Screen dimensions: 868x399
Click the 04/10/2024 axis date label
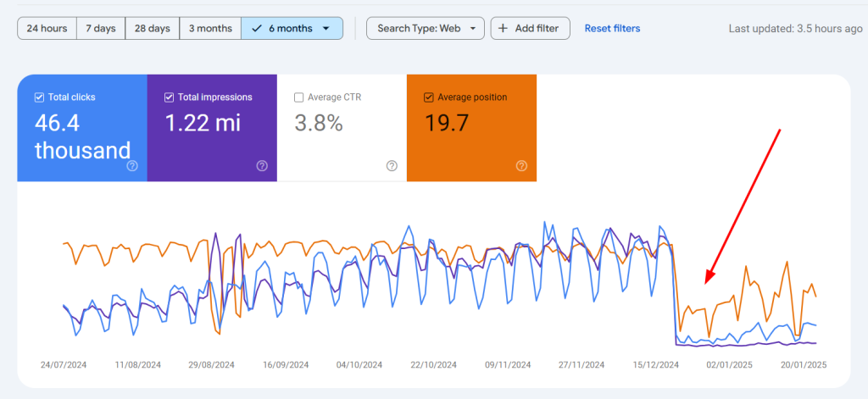coord(359,365)
